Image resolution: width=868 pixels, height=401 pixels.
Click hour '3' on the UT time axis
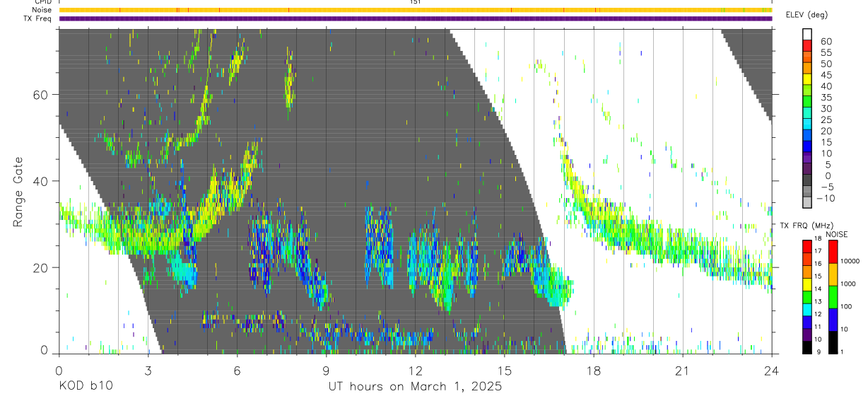(148, 371)
